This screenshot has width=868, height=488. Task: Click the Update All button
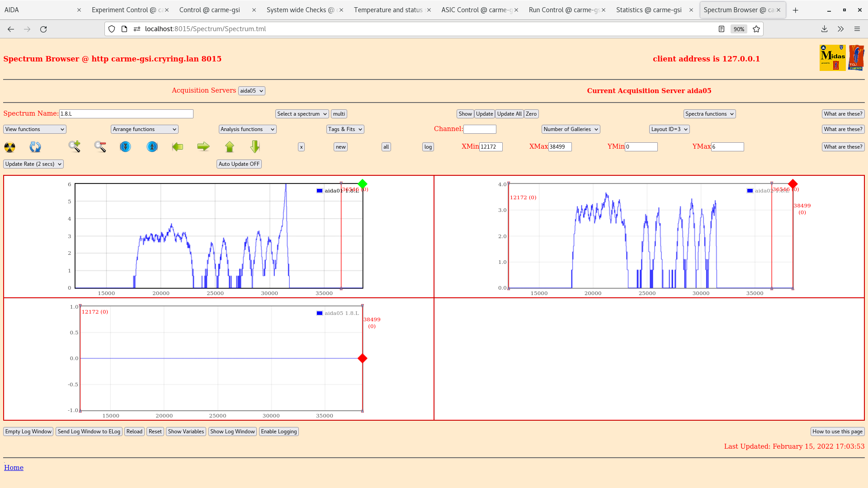[509, 114]
